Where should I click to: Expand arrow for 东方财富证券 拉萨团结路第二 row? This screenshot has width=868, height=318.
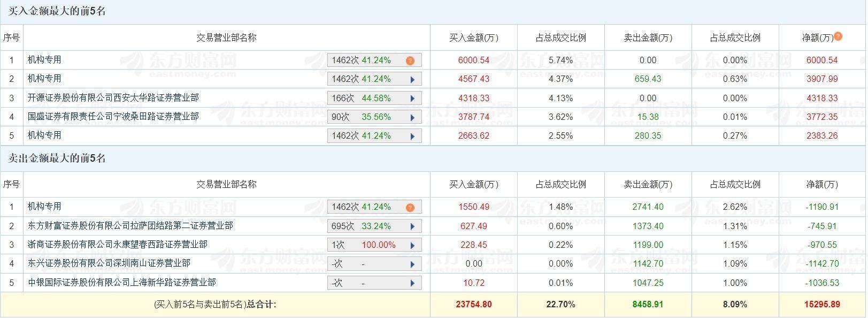coord(412,226)
